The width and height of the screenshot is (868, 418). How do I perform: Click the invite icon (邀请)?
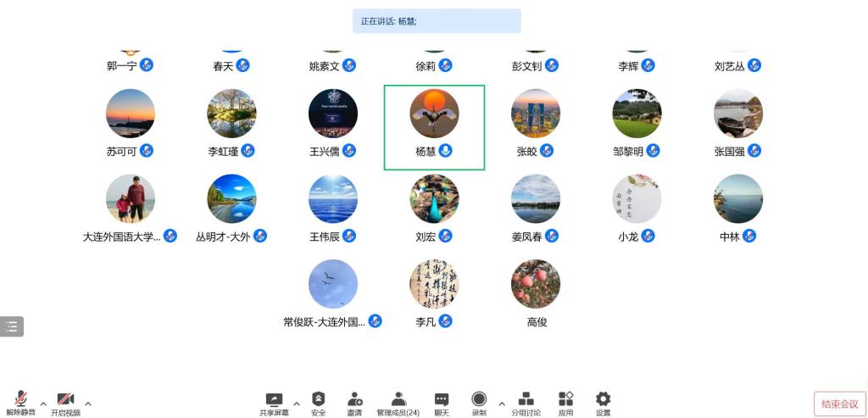tap(355, 399)
